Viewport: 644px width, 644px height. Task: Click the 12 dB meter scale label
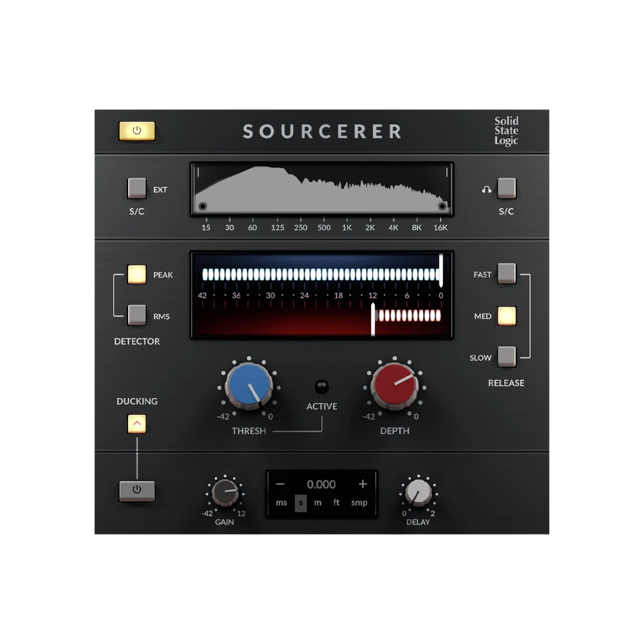click(372, 296)
